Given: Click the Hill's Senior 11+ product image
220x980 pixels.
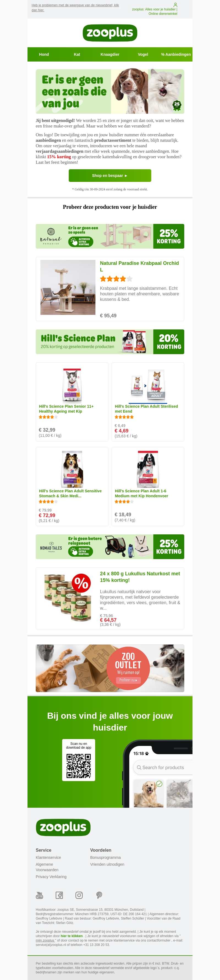Looking at the screenshot, I should coord(72,385).
